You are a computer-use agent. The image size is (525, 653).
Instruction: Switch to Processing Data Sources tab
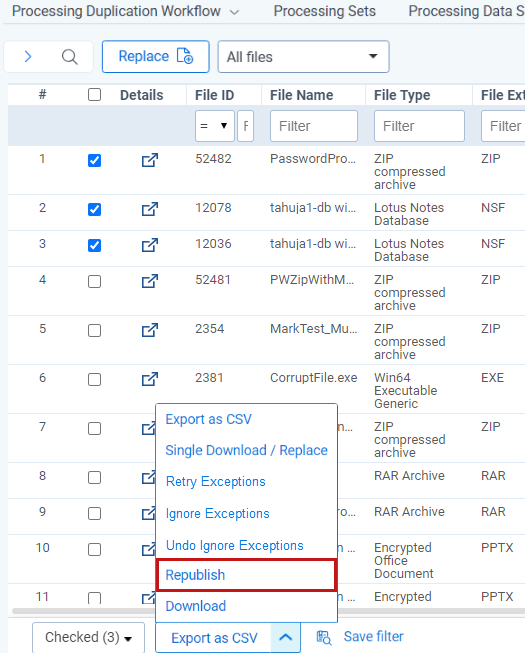466,11
